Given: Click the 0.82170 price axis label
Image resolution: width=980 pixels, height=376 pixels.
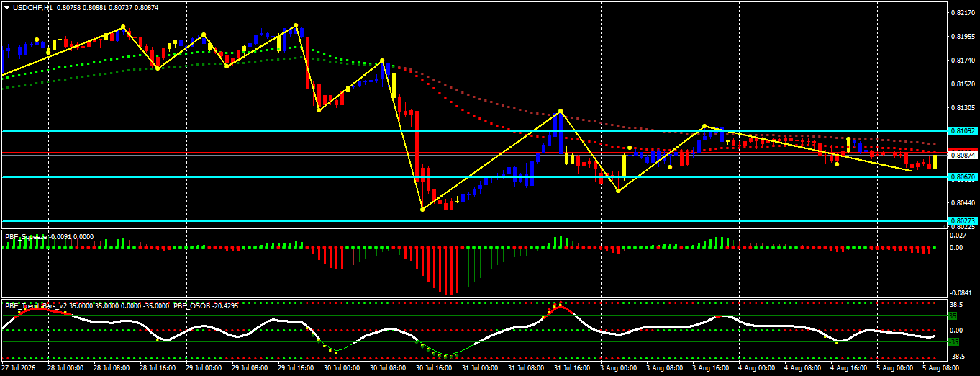Looking at the screenshot, I should click(x=962, y=13).
